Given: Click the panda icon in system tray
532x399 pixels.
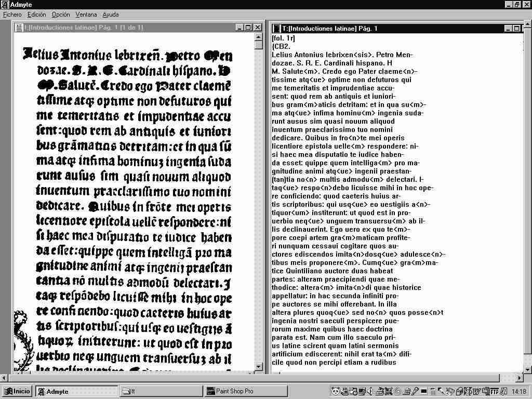Looking at the screenshot, I should [335, 391].
